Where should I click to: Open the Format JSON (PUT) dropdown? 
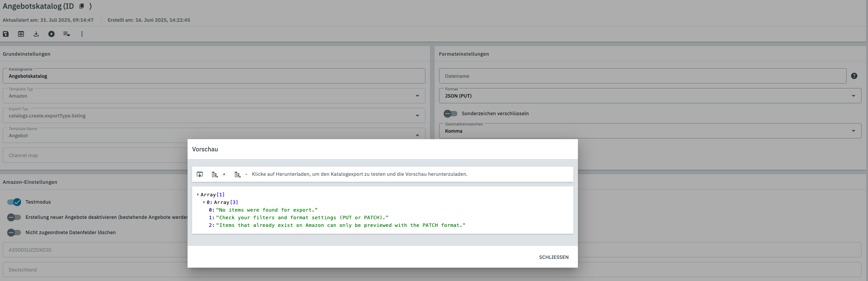(650, 96)
